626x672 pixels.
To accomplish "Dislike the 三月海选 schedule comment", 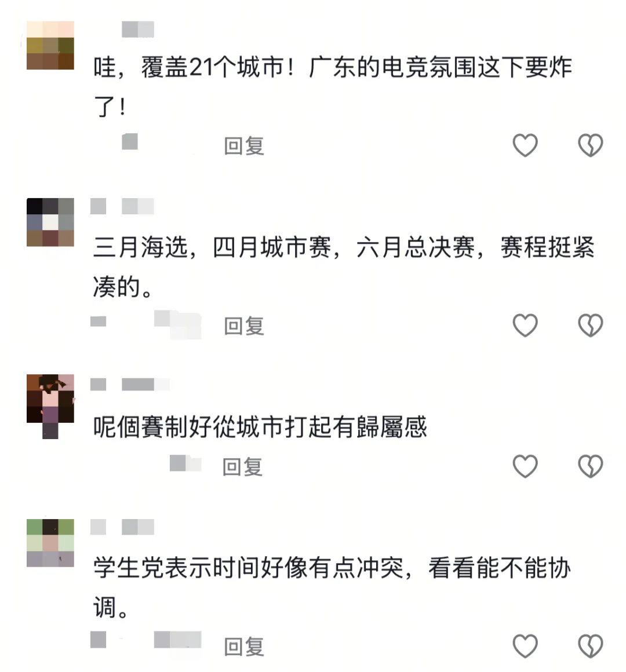I will tap(591, 325).
